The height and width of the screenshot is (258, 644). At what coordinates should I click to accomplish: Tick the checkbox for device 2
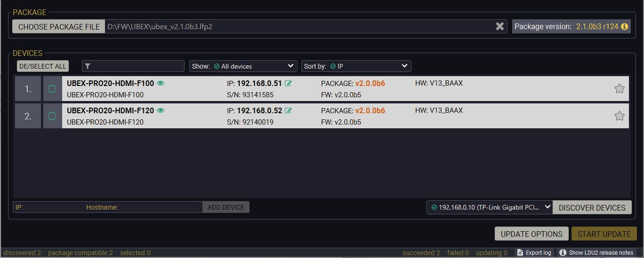[x=52, y=116]
